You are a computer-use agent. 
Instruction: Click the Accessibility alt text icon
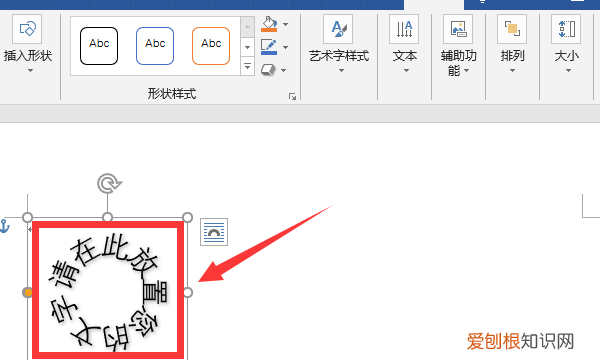pos(458,29)
